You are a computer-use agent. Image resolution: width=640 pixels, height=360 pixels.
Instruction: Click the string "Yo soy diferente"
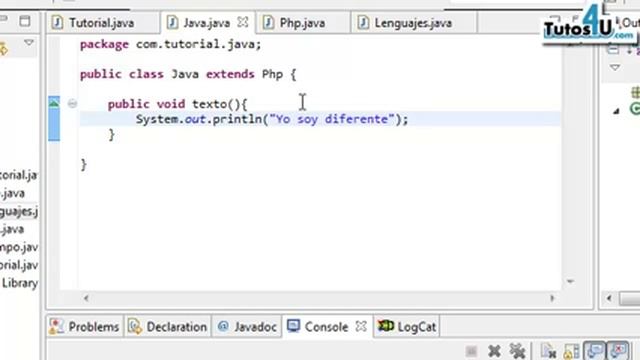[x=332, y=119]
